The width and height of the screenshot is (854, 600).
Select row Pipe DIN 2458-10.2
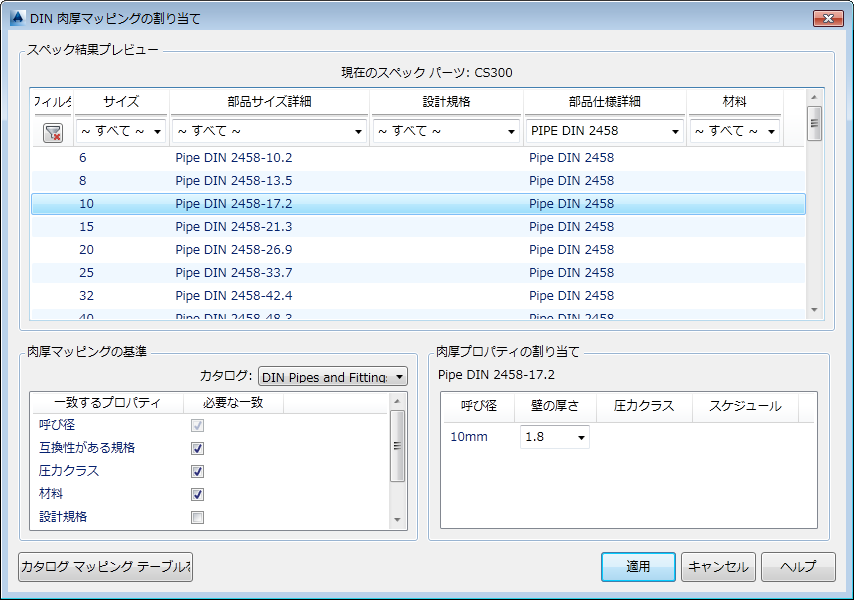click(418, 158)
